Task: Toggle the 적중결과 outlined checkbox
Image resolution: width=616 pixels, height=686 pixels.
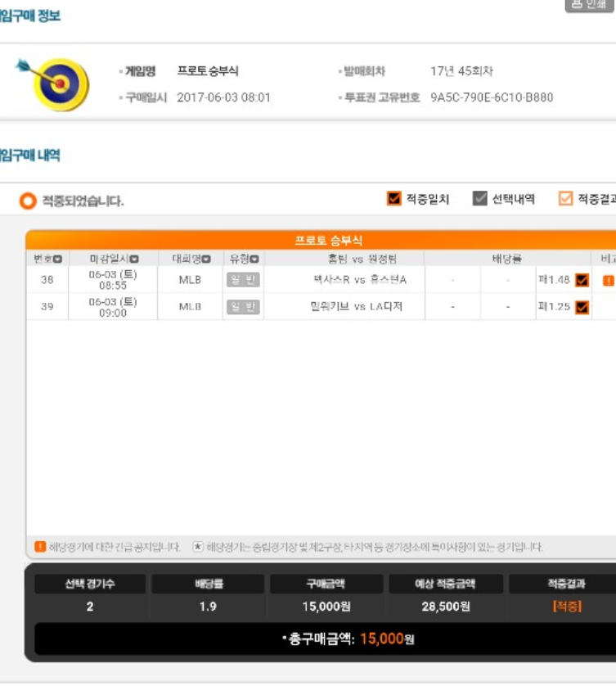Action: [565, 199]
